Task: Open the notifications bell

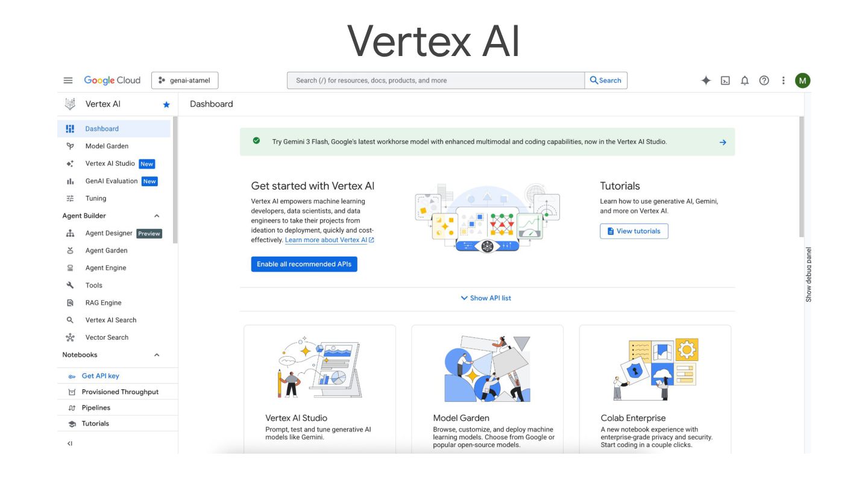Action: pyautogui.click(x=744, y=80)
